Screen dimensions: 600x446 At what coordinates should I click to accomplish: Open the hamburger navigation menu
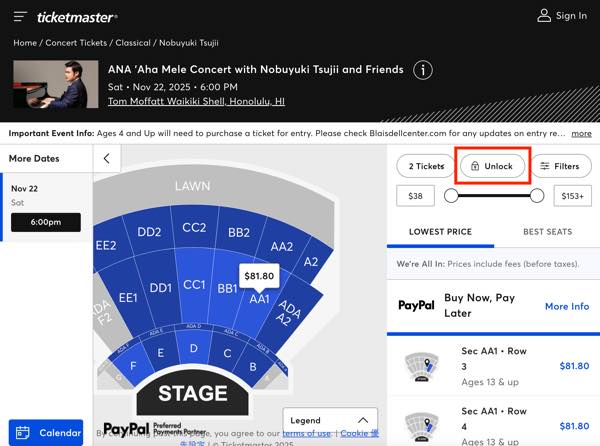(x=20, y=16)
